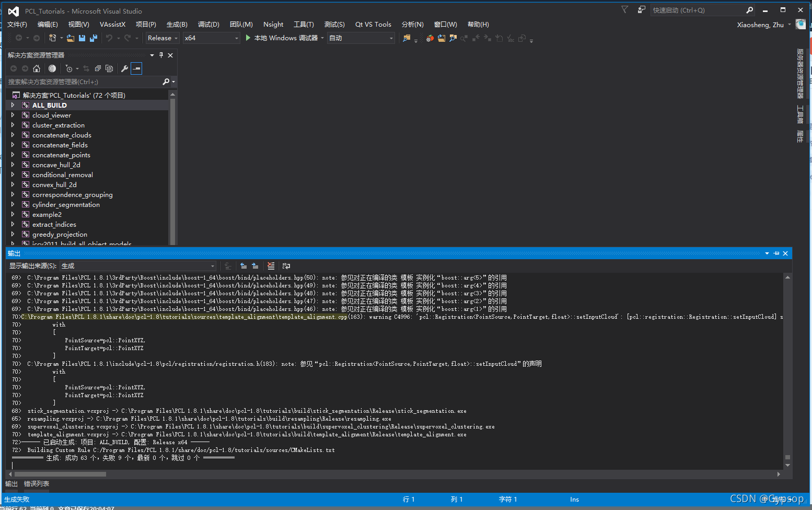Screen dimensions: 812x510
Task: Expand the cloud_viewer project node
Action: coord(13,115)
